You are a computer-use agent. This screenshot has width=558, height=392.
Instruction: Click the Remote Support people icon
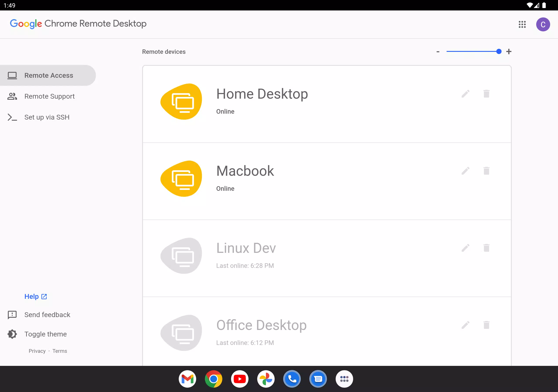(12, 96)
